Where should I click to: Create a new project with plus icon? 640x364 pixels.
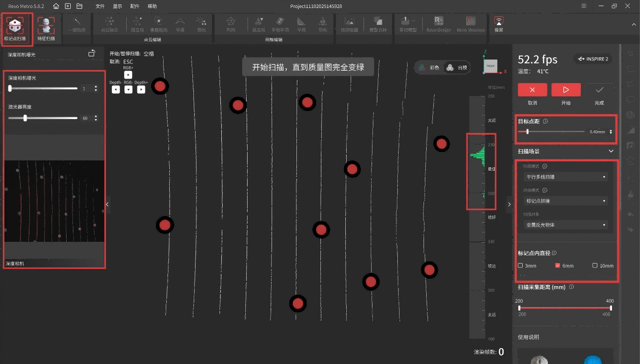68,6
